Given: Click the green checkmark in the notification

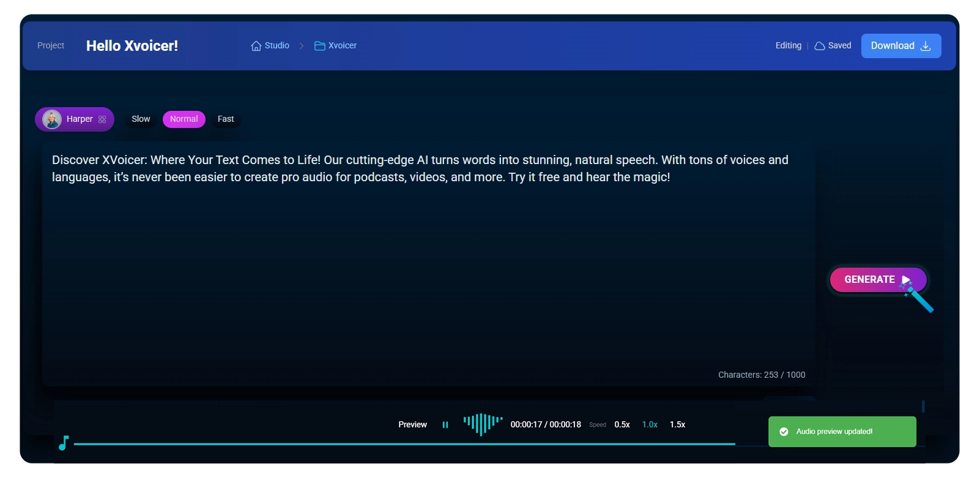Looking at the screenshot, I should point(784,432).
